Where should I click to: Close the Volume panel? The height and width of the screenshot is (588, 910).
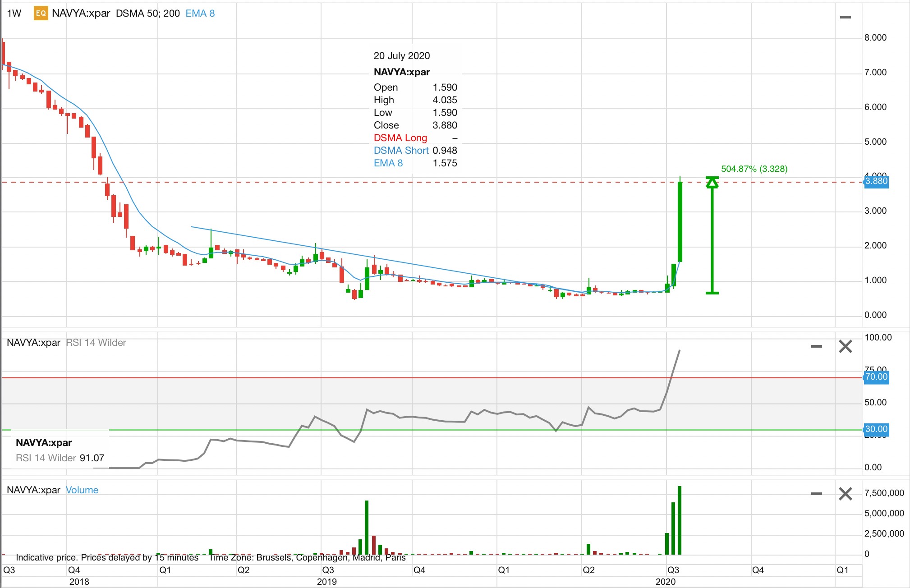pos(845,494)
